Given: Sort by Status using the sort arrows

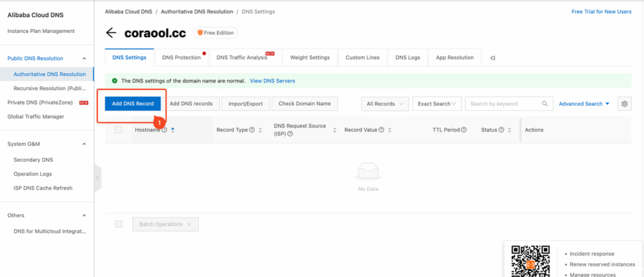Looking at the screenshot, I should click(509, 130).
